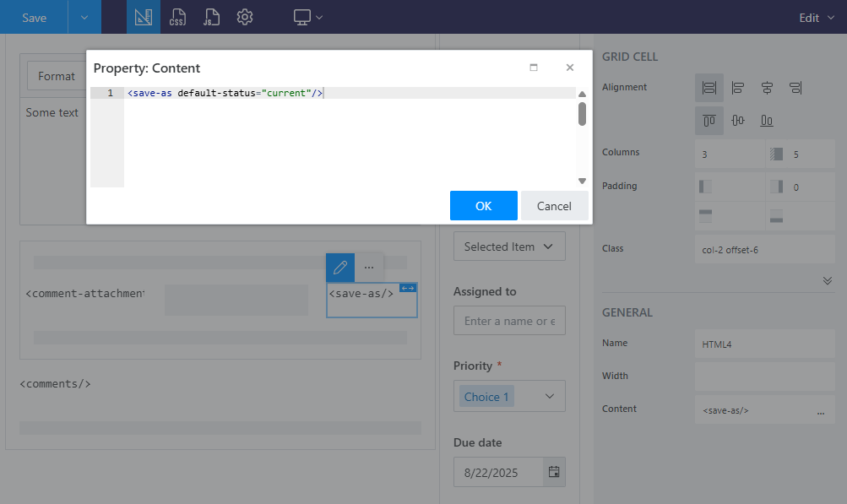
Task: Edit the top padding field
Action: (730, 216)
